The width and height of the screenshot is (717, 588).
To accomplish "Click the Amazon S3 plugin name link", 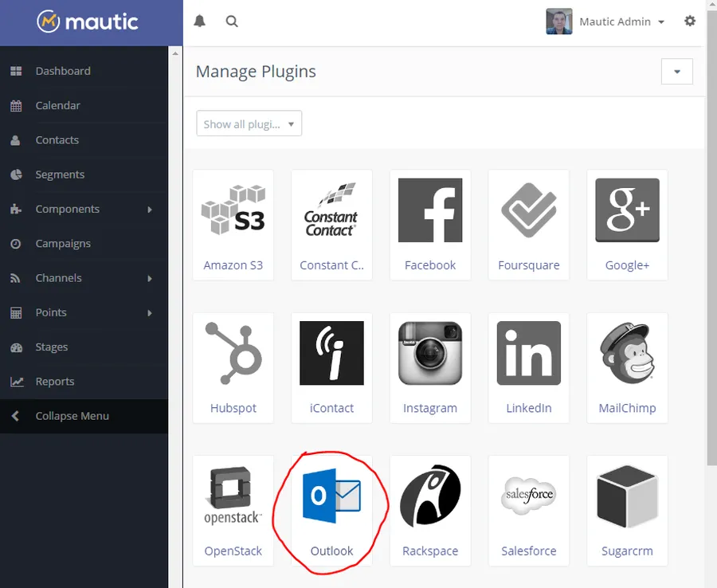I will coord(233,265).
